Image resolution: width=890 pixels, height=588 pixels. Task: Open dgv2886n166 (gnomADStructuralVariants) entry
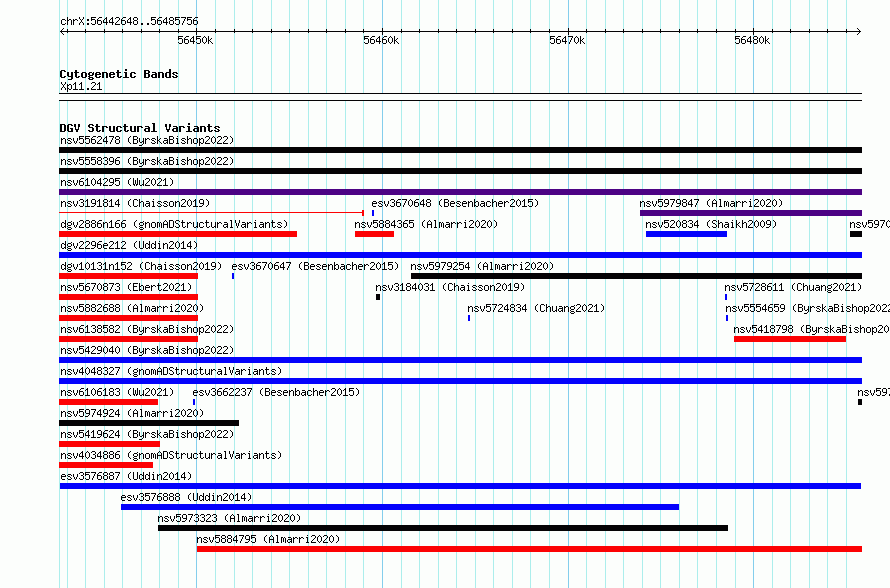point(174,224)
